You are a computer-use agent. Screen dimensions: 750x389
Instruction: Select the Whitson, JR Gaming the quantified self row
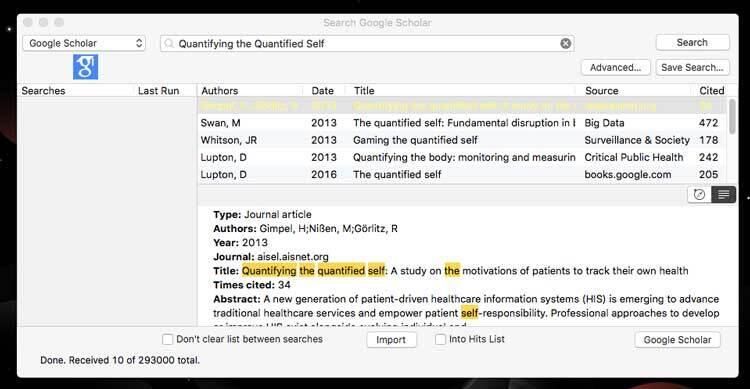[x=462, y=140]
